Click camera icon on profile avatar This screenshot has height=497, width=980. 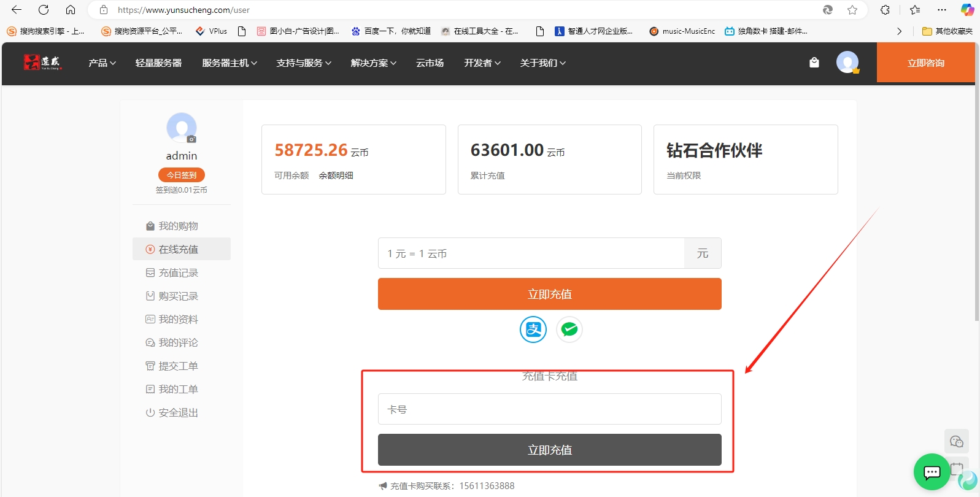click(191, 139)
